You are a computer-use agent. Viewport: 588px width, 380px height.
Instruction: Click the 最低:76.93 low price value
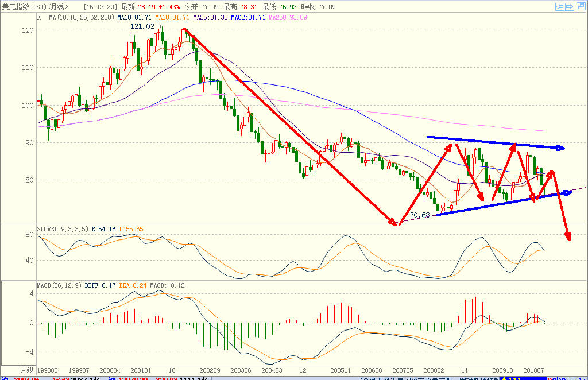tap(279, 7)
